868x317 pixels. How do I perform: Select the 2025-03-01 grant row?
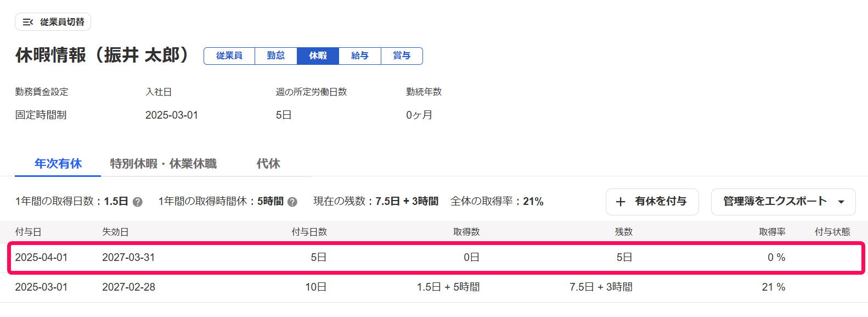tap(434, 287)
